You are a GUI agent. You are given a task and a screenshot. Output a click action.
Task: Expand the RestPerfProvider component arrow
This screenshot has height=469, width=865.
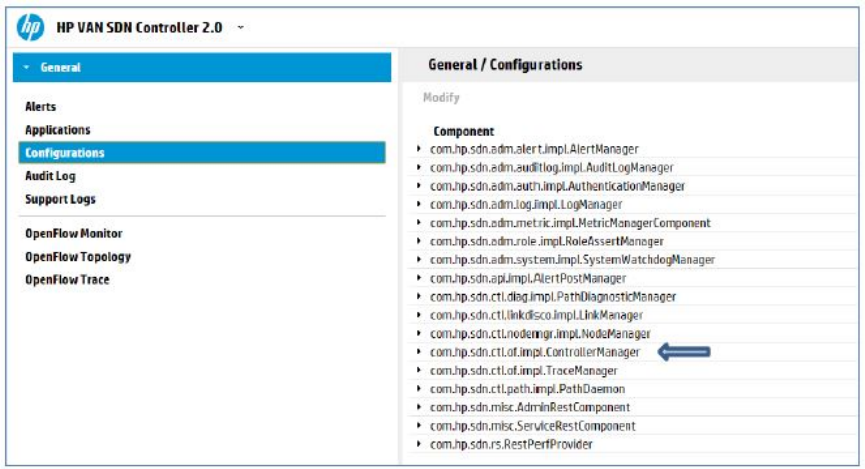point(419,444)
